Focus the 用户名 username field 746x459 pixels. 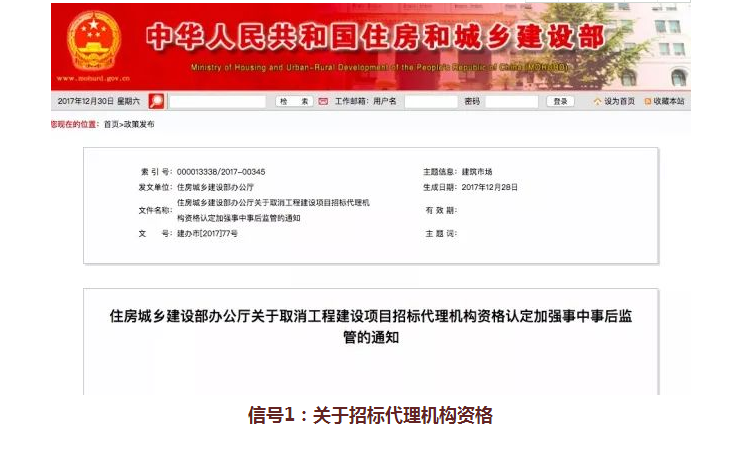[431, 101]
